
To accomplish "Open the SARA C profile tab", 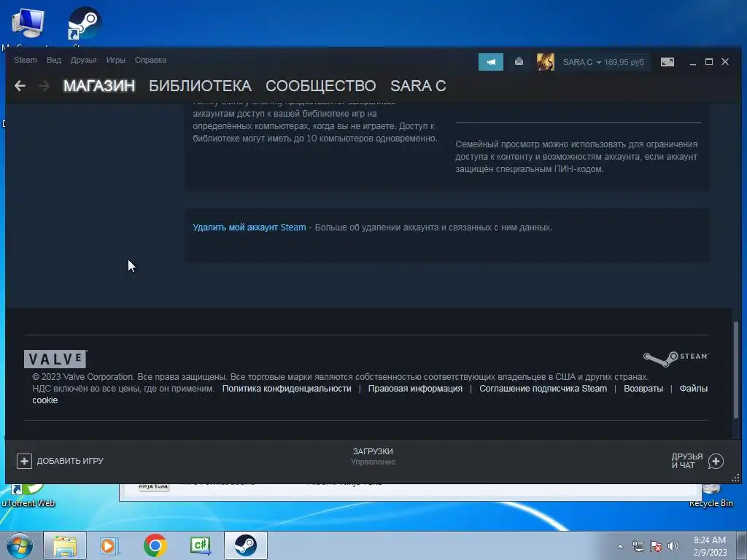I will click(x=418, y=86).
